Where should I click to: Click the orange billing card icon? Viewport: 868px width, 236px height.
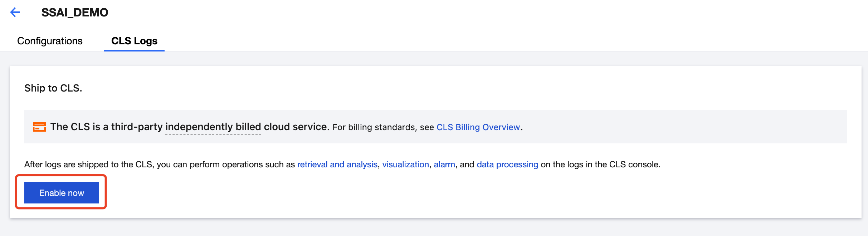(39, 127)
